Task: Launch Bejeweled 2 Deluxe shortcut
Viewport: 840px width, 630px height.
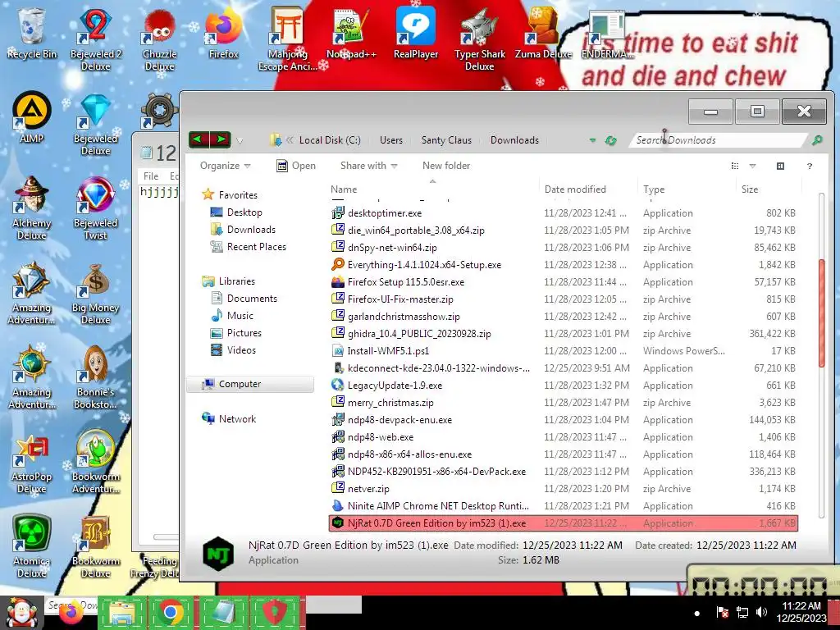Action: coord(95,39)
